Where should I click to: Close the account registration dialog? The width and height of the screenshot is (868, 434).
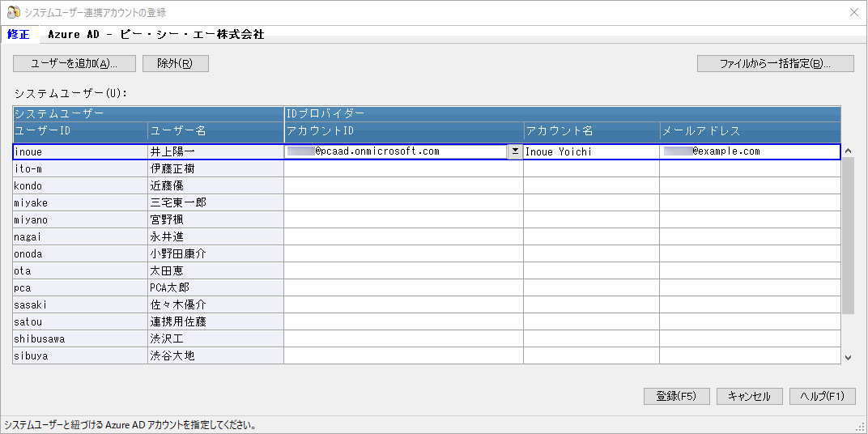pyautogui.click(x=853, y=12)
